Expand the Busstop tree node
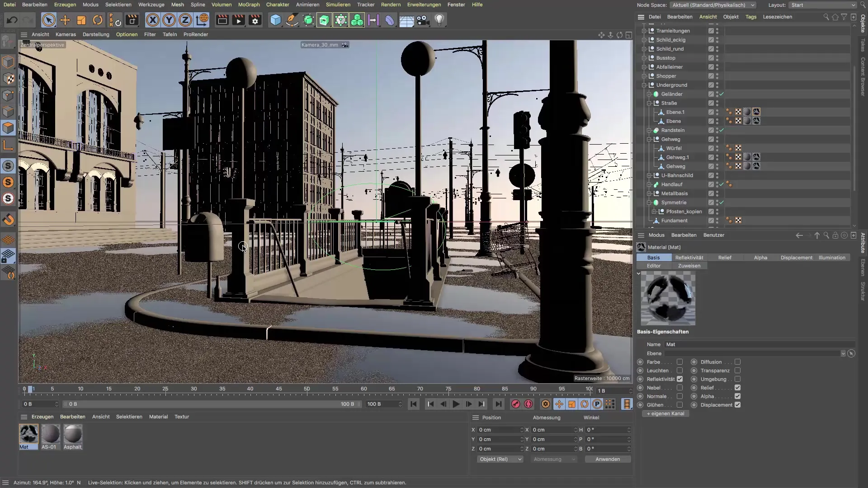The height and width of the screenshot is (488, 868). [644, 58]
